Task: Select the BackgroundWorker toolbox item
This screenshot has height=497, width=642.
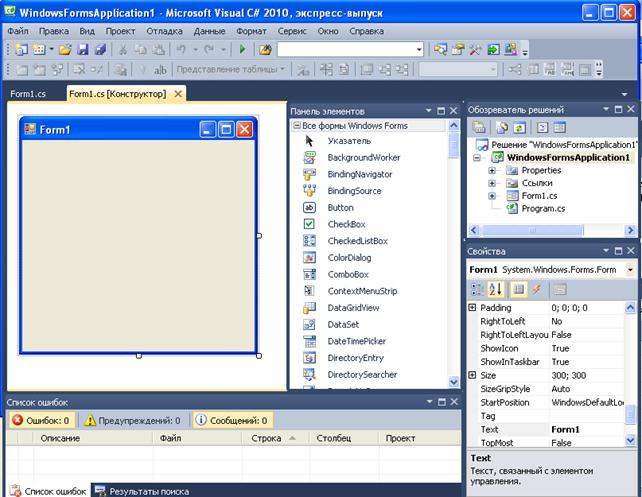Action: (364, 158)
